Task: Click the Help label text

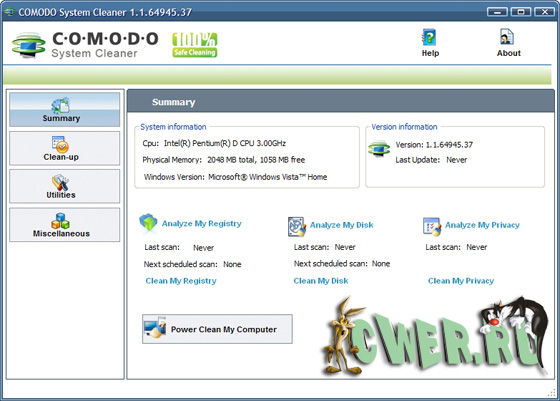Action: [430, 53]
